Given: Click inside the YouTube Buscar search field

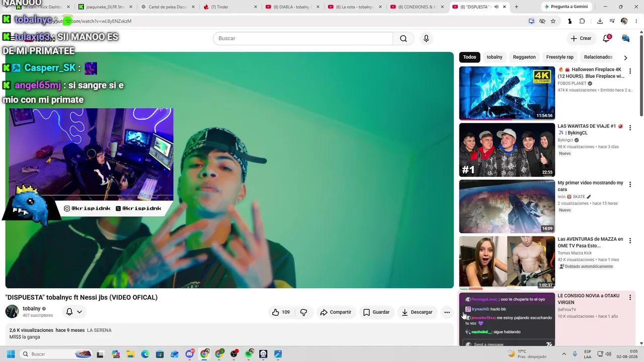Looking at the screenshot, I should 303,39.
